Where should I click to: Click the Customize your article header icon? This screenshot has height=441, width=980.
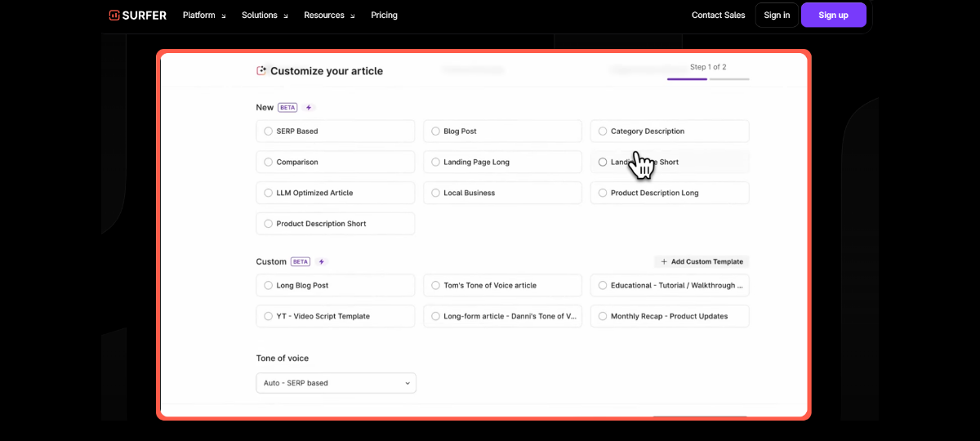(x=261, y=71)
